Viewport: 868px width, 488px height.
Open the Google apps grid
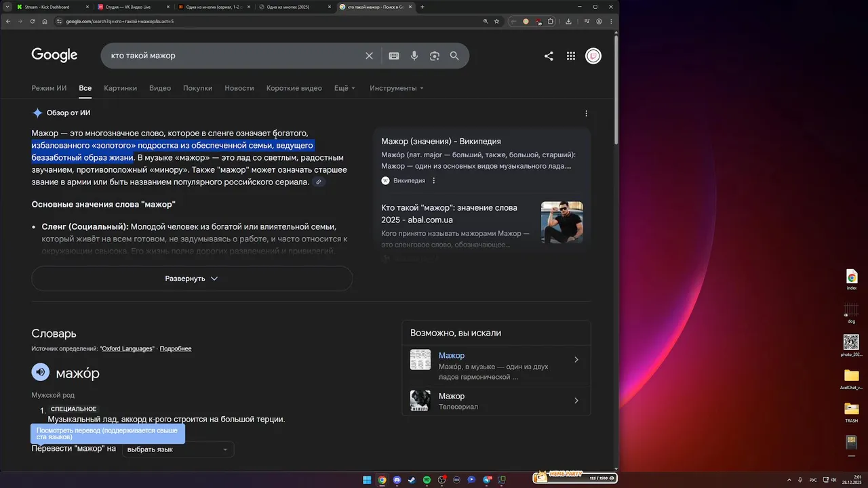coord(571,56)
